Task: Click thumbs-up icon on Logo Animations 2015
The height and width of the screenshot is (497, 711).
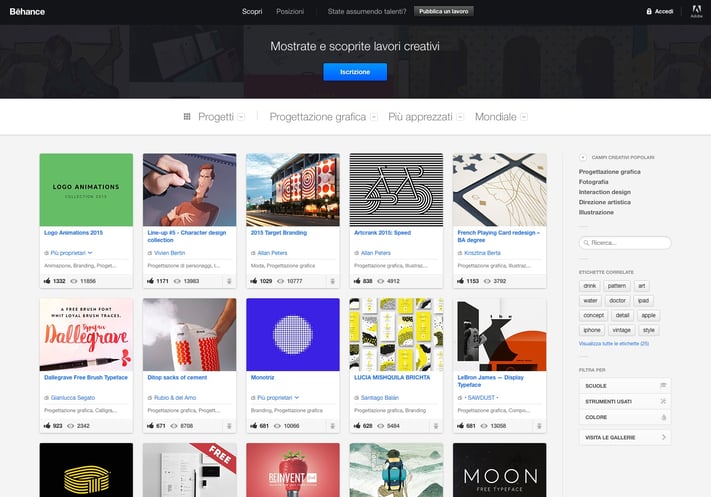Action: pyautogui.click(x=47, y=281)
